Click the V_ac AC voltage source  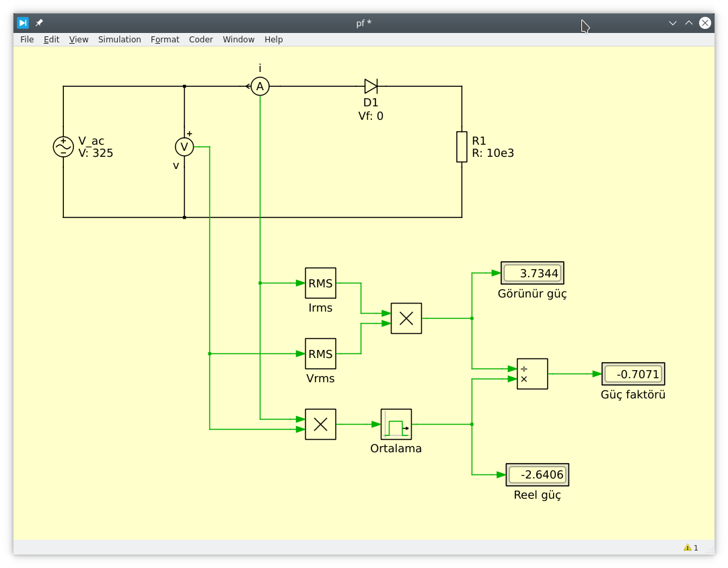(x=63, y=147)
